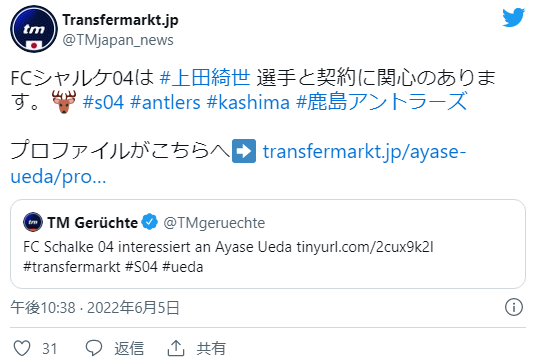Viewport: 539px width, 364px height.
Task: Open the tweet info circle icon
Action: coord(514,307)
